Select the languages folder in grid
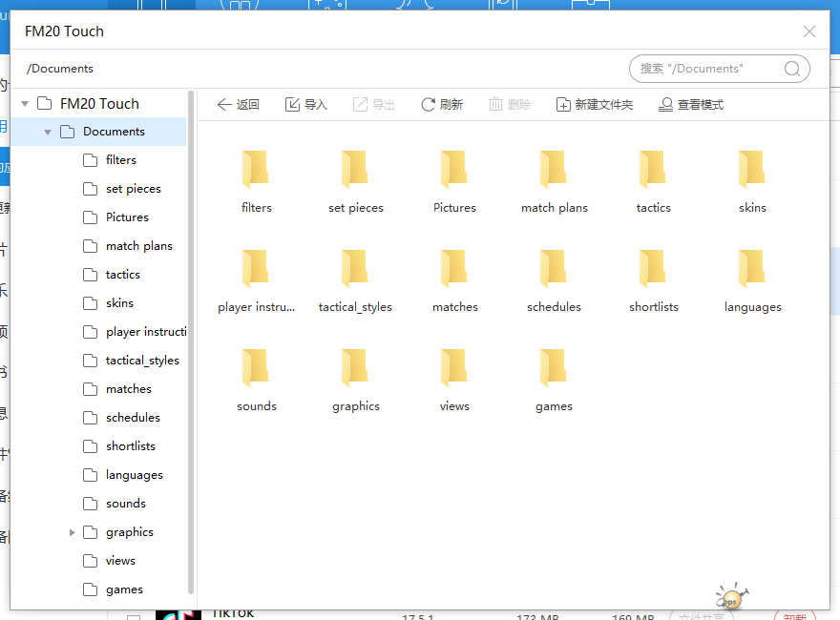The height and width of the screenshot is (620, 840). pyautogui.click(x=752, y=269)
